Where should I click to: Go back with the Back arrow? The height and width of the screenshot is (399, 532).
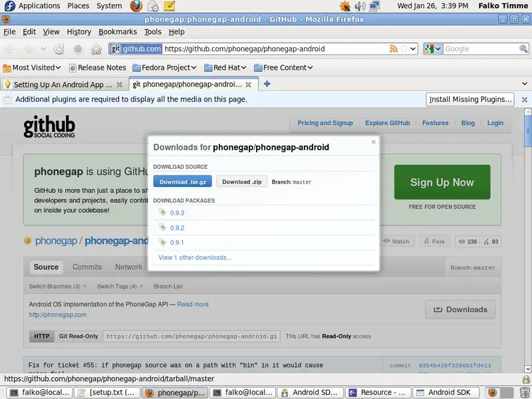tap(9, 49)
